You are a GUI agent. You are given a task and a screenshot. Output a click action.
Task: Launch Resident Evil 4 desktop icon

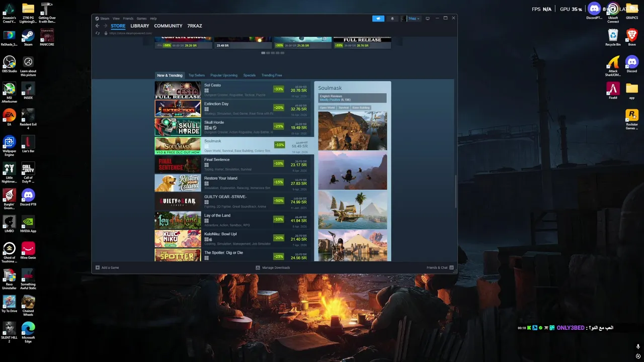point(28,119)
